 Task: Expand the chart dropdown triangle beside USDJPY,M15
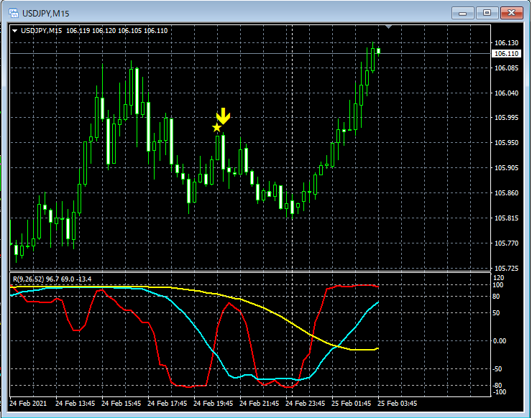14,31
